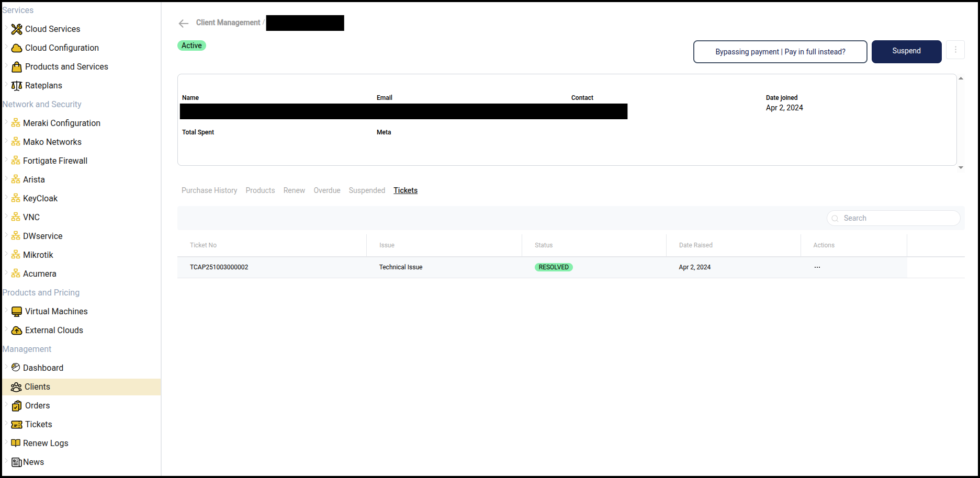This screenshot has width=980, height=478.
Task: Click the RESOLVED status badge
Action: (554, 267)
